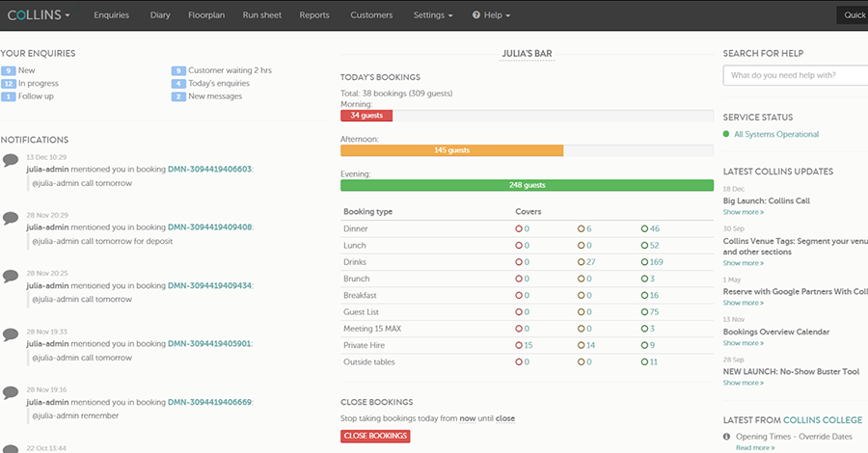Click the speech bubble for 28 Nov 20:29 notification
The height and width of the screenshot is (453, 868).
point(11,218)
